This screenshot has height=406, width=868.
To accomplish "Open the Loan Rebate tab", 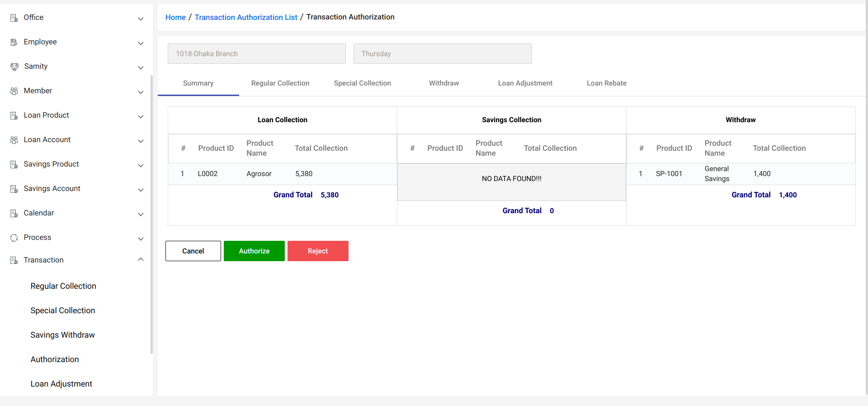I will coord(607,83).
